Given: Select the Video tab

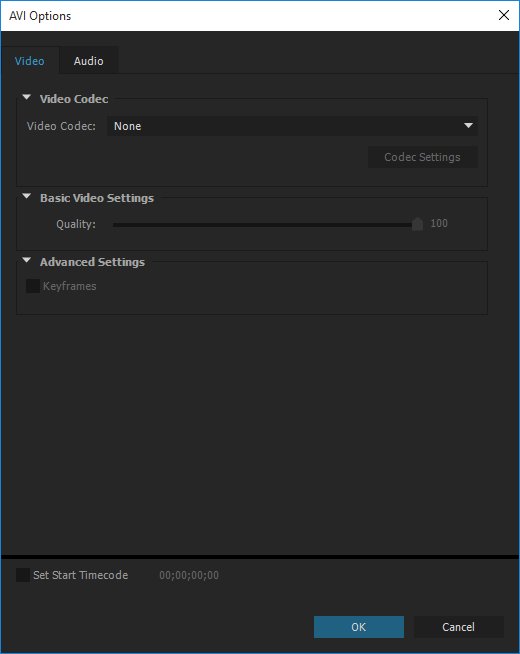Looking at the screenshot, I should (30, 61).
